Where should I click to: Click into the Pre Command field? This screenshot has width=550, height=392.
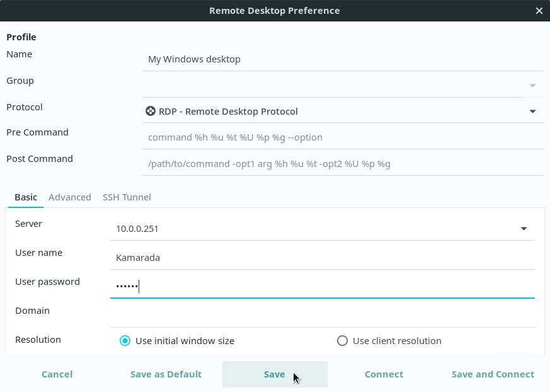(x=342, y=137)
